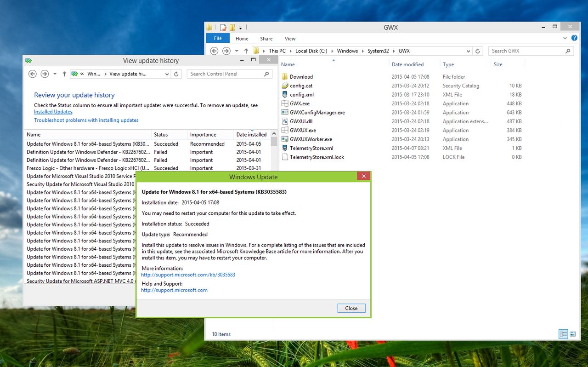The width and height of the screenshot is (588, 367).
Task: Select the config.xml file icon
Action: (285, 95)
